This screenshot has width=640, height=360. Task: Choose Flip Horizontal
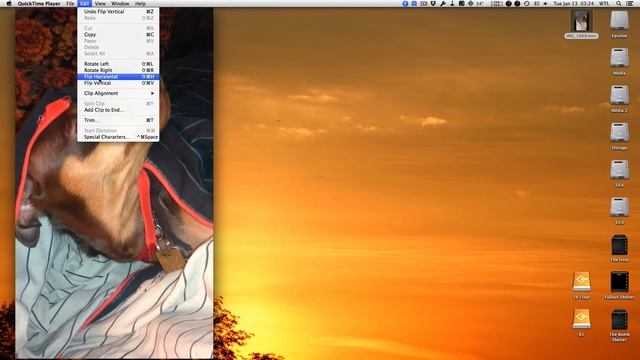point(118,77)
